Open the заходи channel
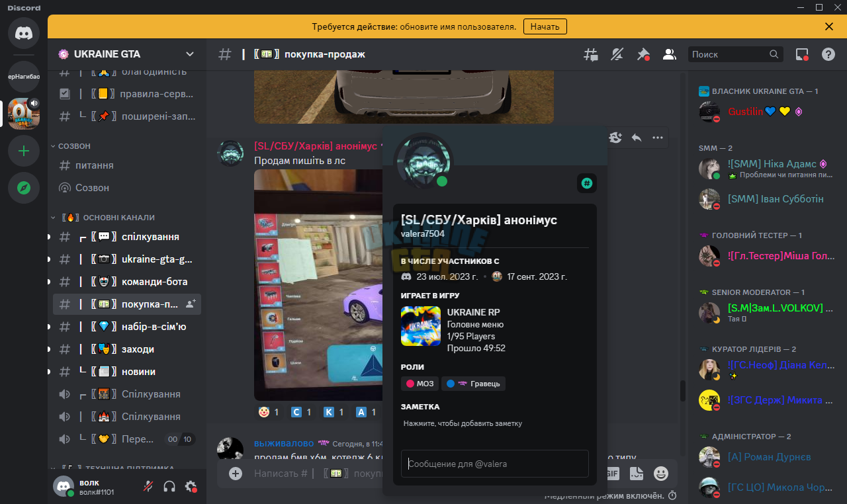Viewport: 847px width, 504px height. click(127, 349)
